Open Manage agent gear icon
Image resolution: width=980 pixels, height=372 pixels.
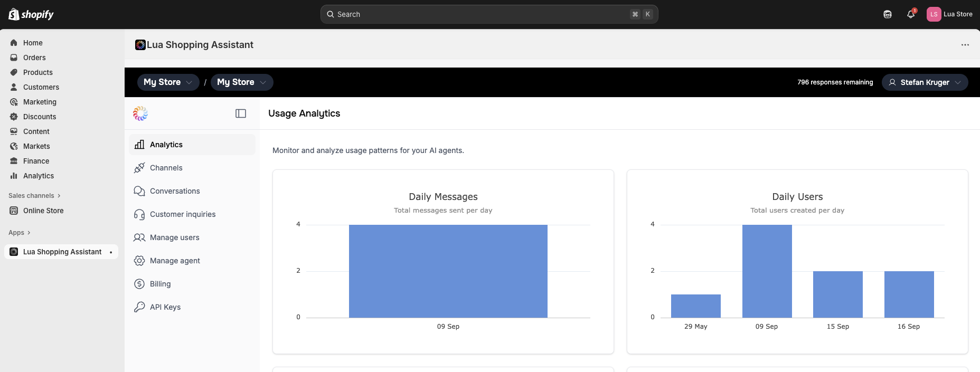point(139,260)
